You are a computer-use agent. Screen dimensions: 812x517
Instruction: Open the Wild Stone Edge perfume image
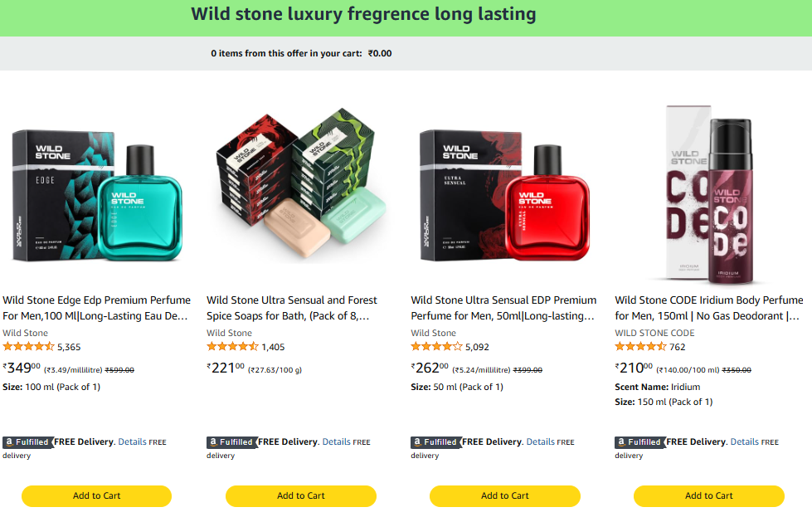96,195
